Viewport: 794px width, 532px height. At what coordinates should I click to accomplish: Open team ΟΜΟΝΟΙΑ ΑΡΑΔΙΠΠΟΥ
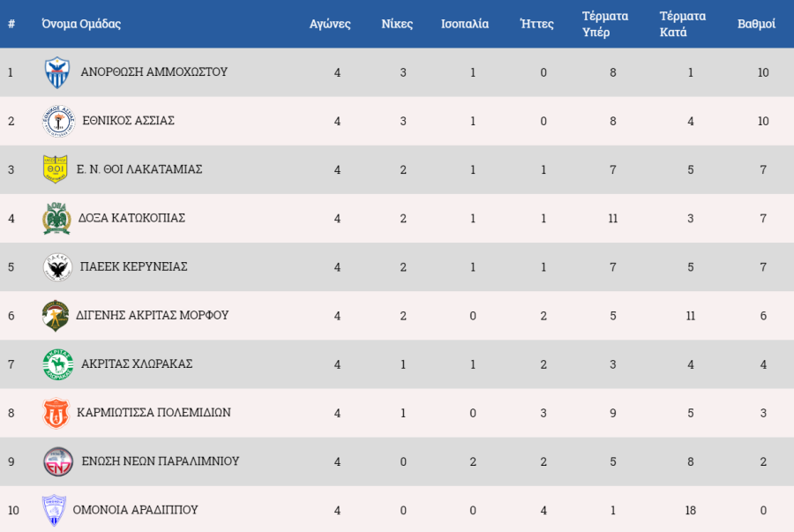(x=135, y=509)
